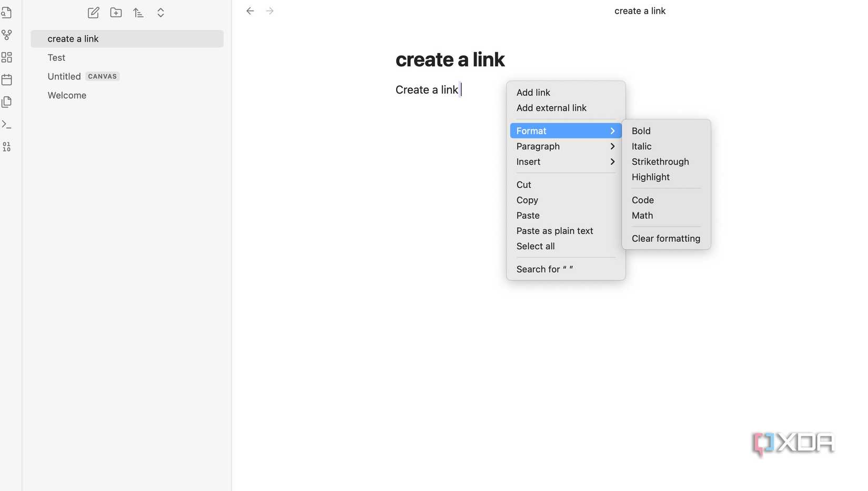Open the calendar from the left ribbon
Image resolution: width=868 pixels, height=491 pixels.
(7, 79)
